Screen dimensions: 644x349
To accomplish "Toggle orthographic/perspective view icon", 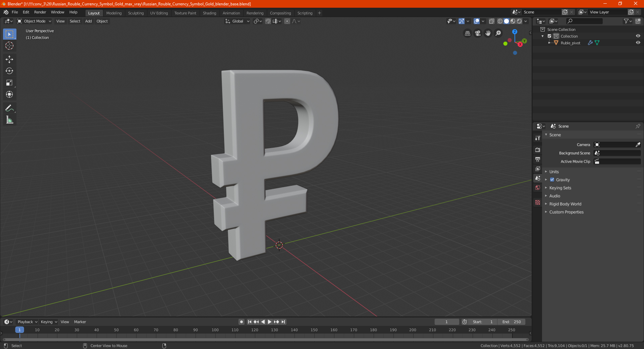I will pyautogui.click(x=467, y=33).
